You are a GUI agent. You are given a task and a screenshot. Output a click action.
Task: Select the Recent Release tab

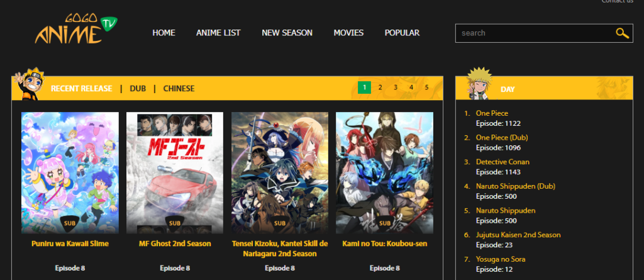point(81,88)
